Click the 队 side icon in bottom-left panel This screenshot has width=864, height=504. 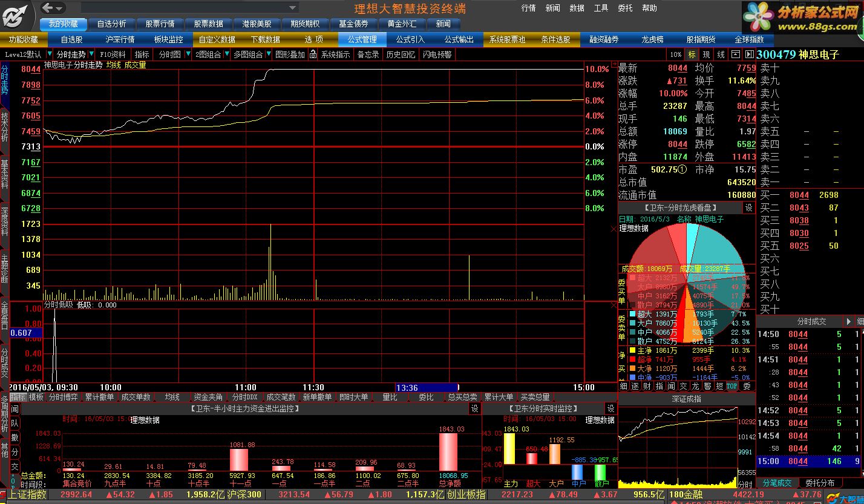[x=15, y=424]
